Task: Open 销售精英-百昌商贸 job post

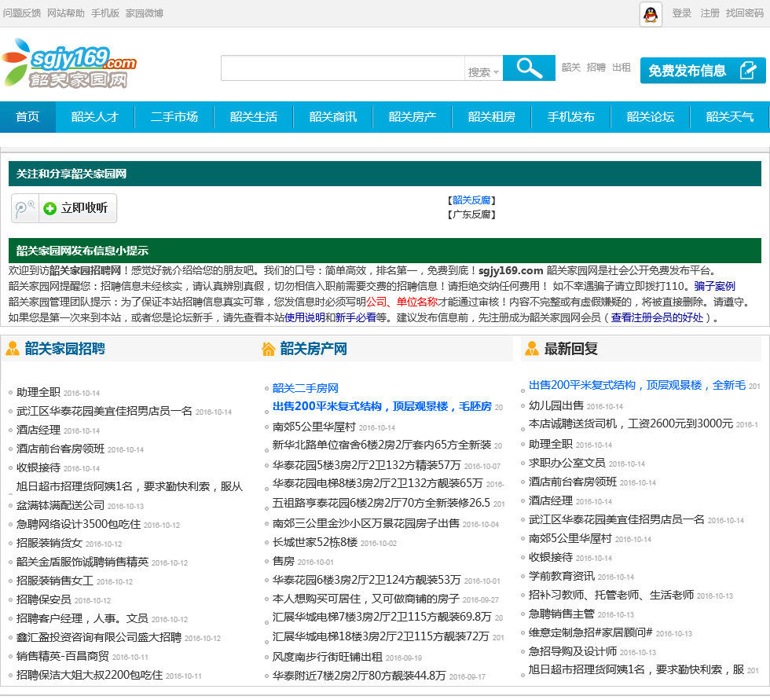Action: [x=62, y=656]
